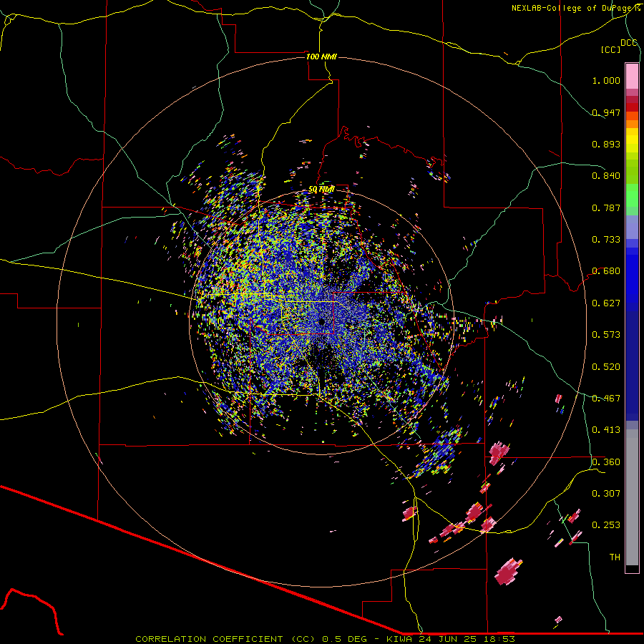Pick the bright green swatch on the color scale

click(632, 195)
